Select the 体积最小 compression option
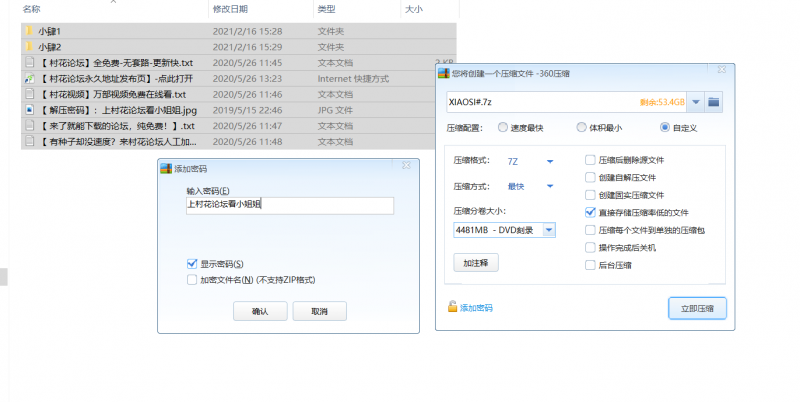The height and width of the screenshot is (402, 800). (x=582, y=128)
